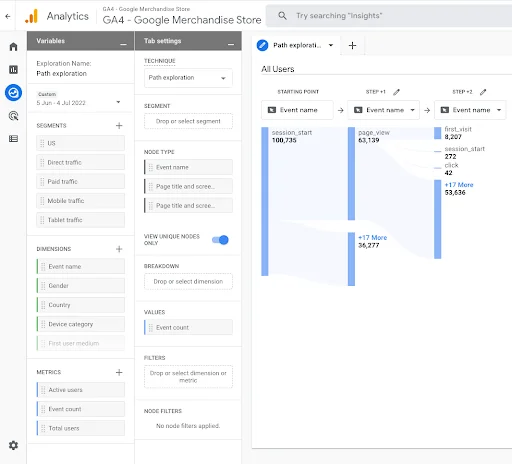Minimize the Variables panel
Image resolution: width=512 pixels, height=464 pixels.
[123, 44]
